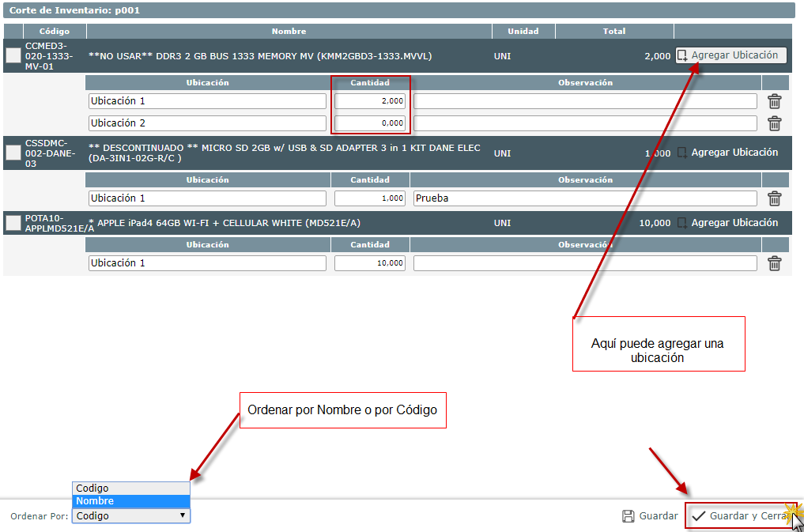Remove the location with observation Prueba
The width and height of the screenshot is (804, 532).
(775, 198)
